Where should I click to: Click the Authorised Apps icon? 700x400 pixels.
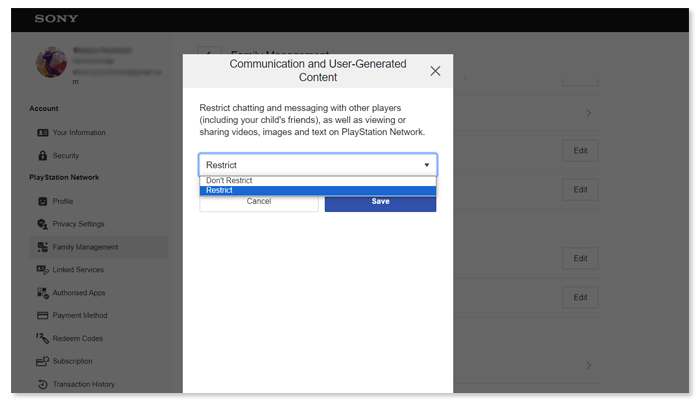(x=42, y=293)
